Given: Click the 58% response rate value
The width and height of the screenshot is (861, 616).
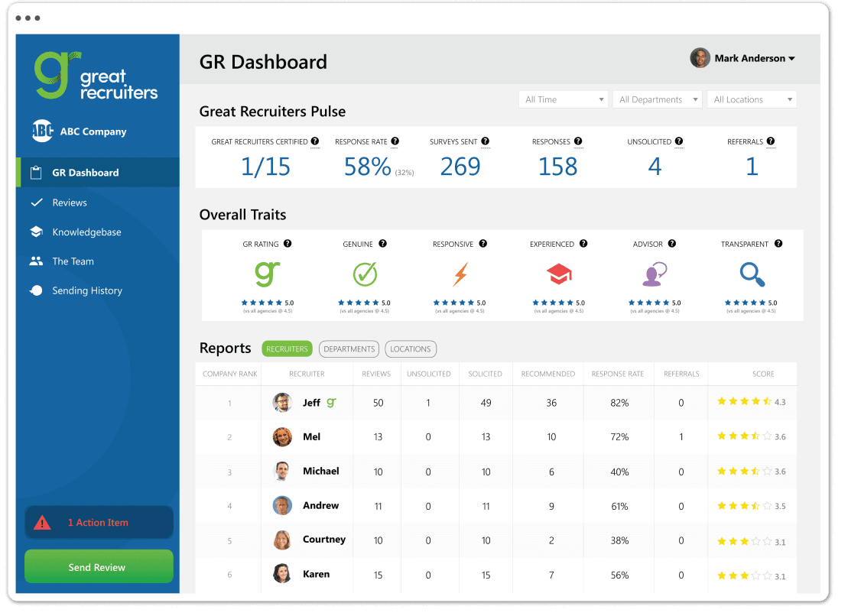Looking at the screenshot, I should [x=367, y=167].
